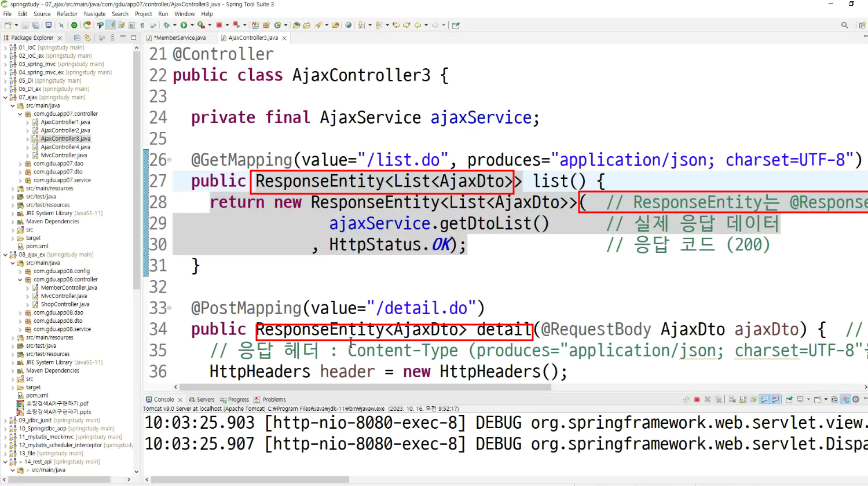Image resolution: width=868 pixels, height=486 pixels.
Task: Open Display Selected Console dropdown arrow
Action: 808,399
